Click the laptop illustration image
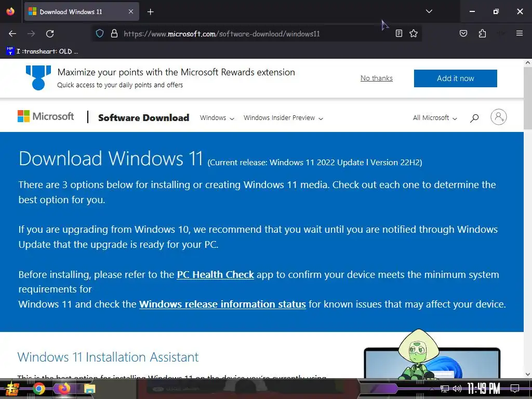 point(432,362)
